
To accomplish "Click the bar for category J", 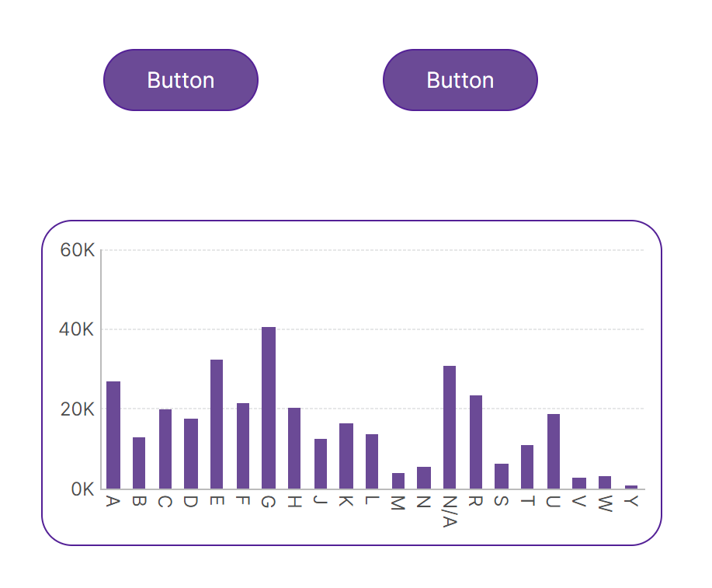I will 321,464.
